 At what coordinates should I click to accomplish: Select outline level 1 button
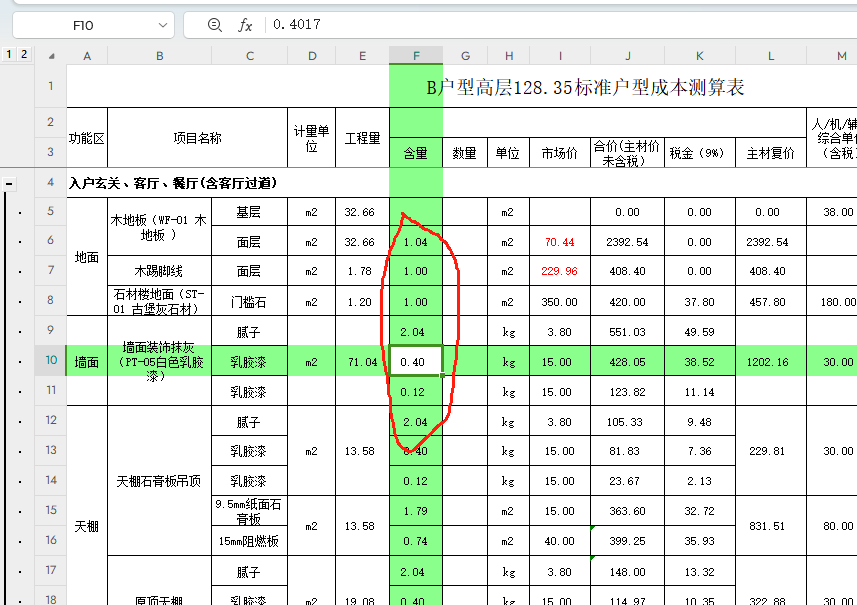coord(9,54)
